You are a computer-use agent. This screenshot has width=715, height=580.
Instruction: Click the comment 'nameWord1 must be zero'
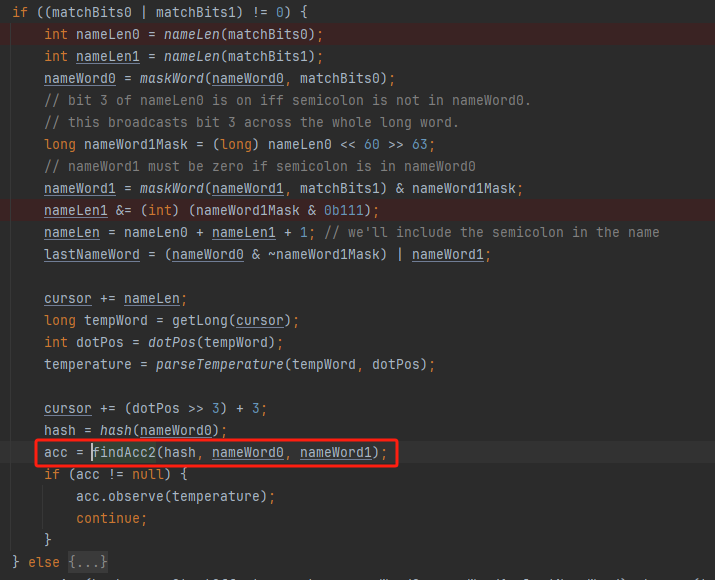coord(259,166)
